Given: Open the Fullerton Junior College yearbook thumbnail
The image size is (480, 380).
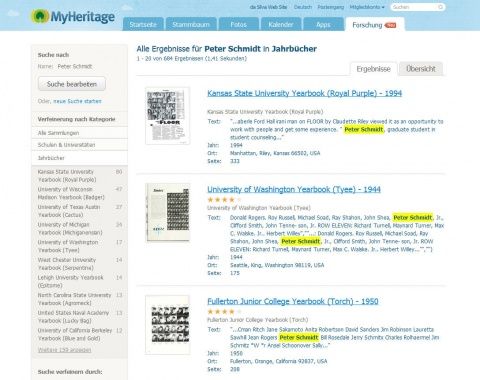Looking at the screenshot, I should tap(168, 325).
